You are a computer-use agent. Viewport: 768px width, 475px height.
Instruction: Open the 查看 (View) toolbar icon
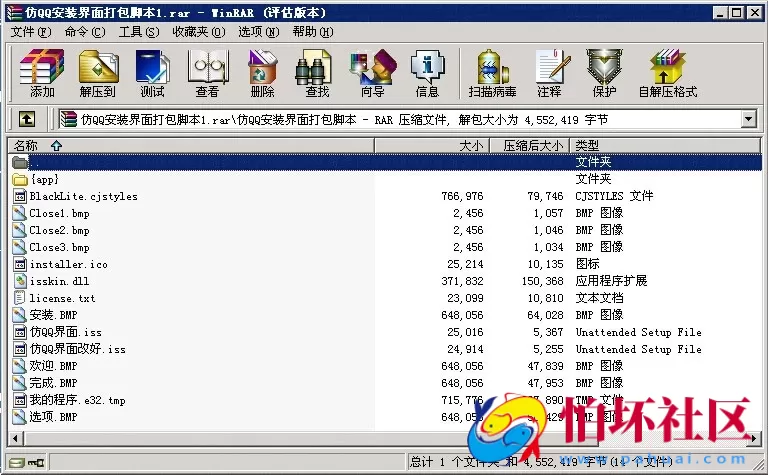(208, 66)
